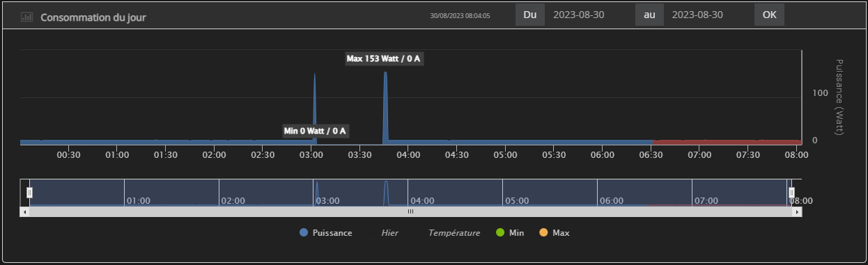Click the bar chart icon beside Consommation du jour

[x=27, y=17]
